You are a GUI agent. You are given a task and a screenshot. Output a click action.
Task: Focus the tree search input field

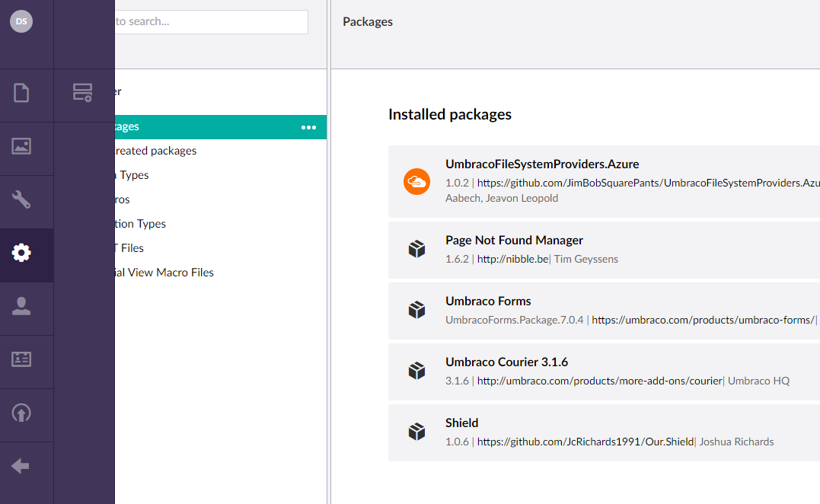click(x=211, y=21)
